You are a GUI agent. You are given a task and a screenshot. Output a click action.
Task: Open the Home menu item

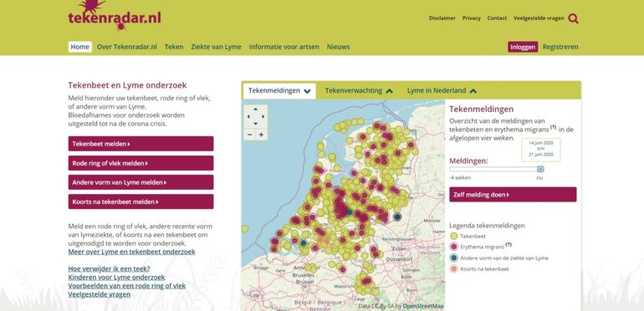coord(80,47)
